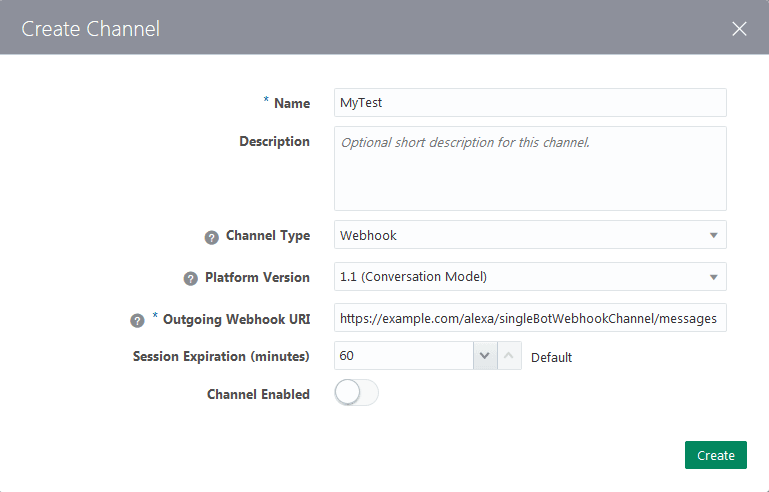The image size is (769, 492).
Task: Open the Channel Type dropdown showing Webhook
Action: click(530, 235)
